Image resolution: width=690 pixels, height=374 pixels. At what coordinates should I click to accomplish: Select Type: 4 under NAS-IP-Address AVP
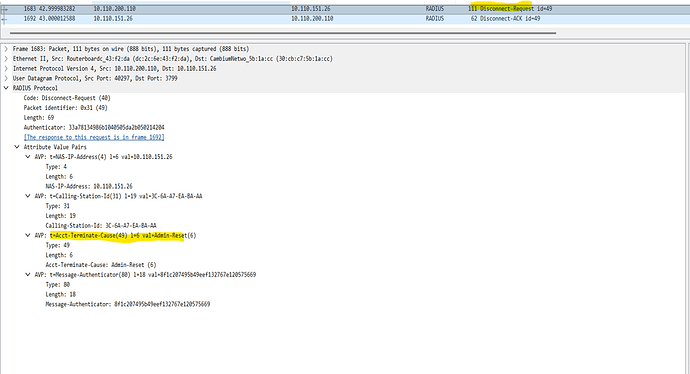tap(56, 167)
